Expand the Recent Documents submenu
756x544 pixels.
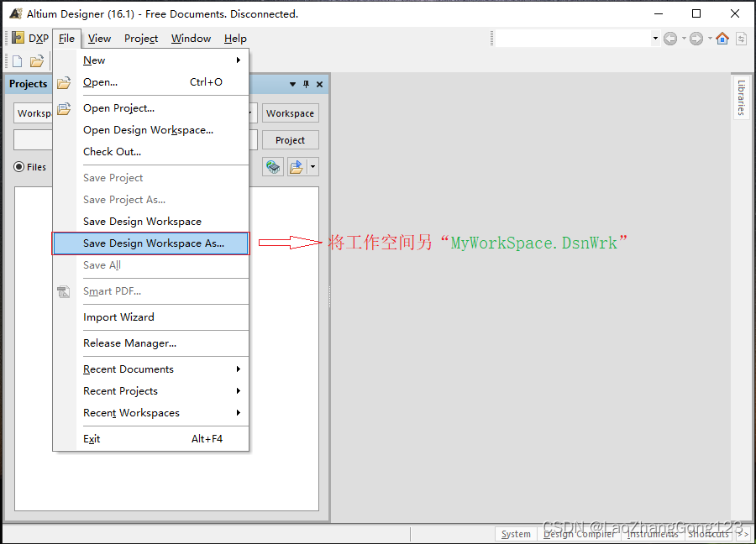point(239,369)
